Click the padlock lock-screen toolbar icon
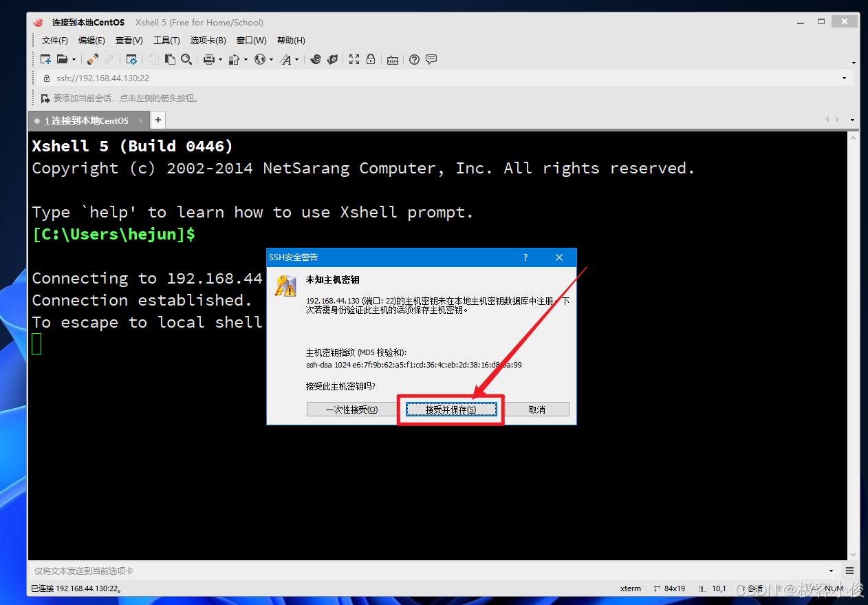 click(x=371, y=60)
